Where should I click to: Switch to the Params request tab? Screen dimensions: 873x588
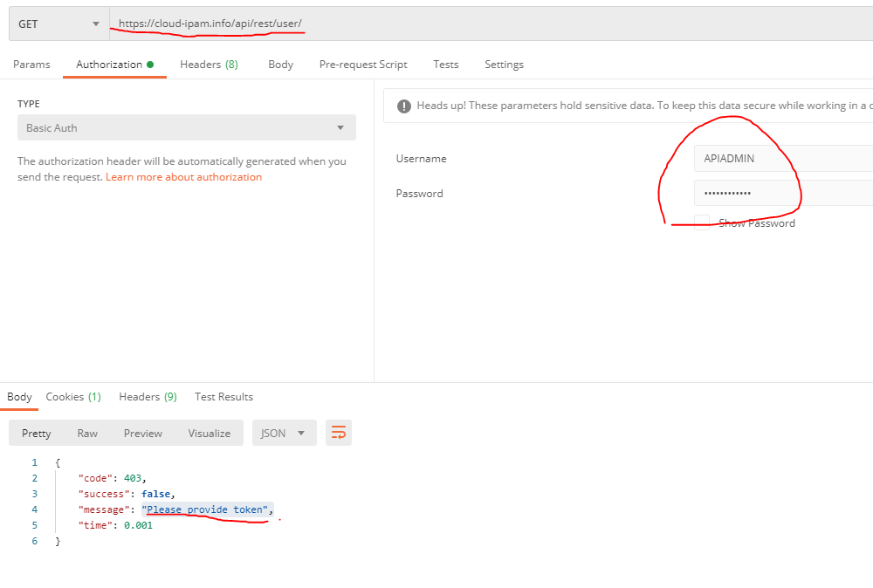click(x=31, y=64)
